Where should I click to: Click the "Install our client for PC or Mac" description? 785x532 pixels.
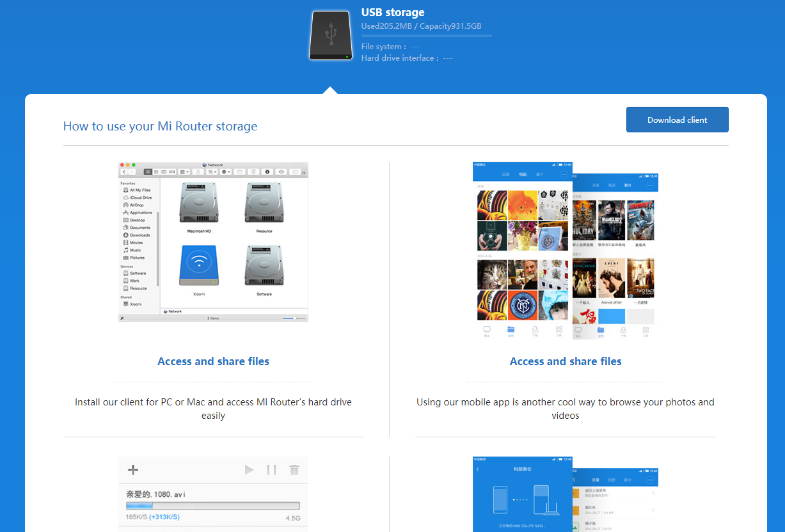[x=213, y=409]
